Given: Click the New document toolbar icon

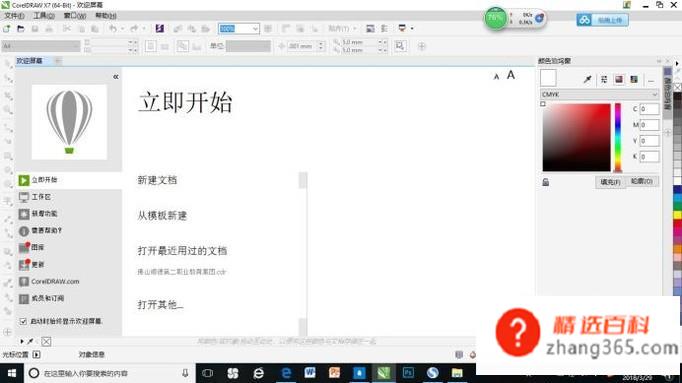Looking at the screenshot, I should click(x=7, y=29).
